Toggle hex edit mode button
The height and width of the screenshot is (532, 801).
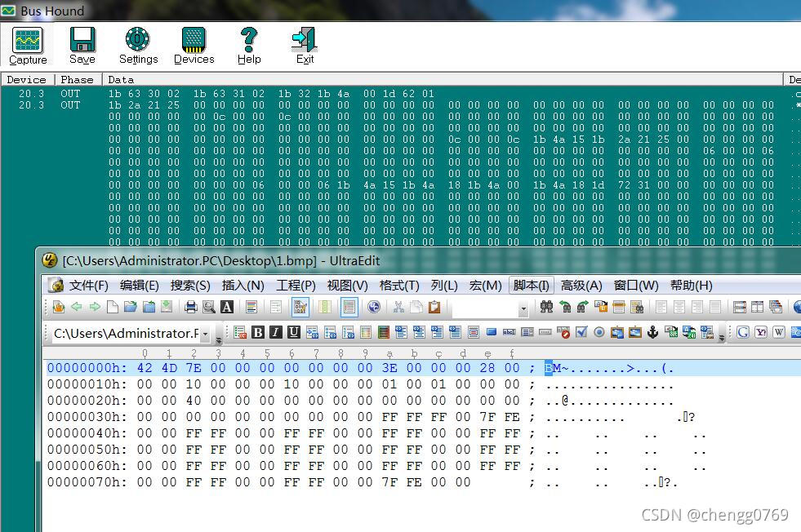300,307
